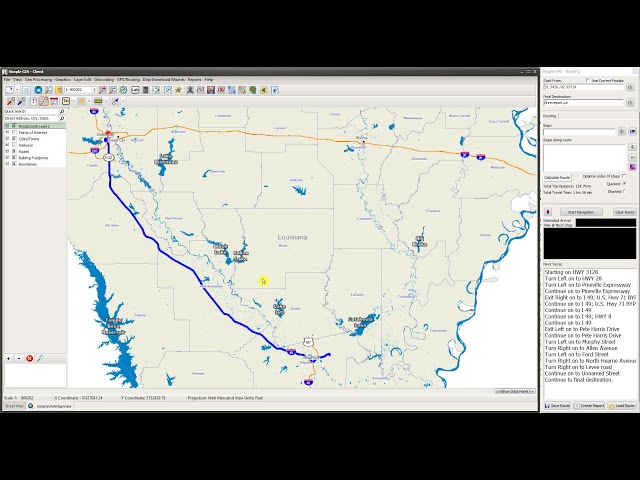Toggle the Roads layer checkbox
Viewport: 640px width, 480px height.
(15, 151)
